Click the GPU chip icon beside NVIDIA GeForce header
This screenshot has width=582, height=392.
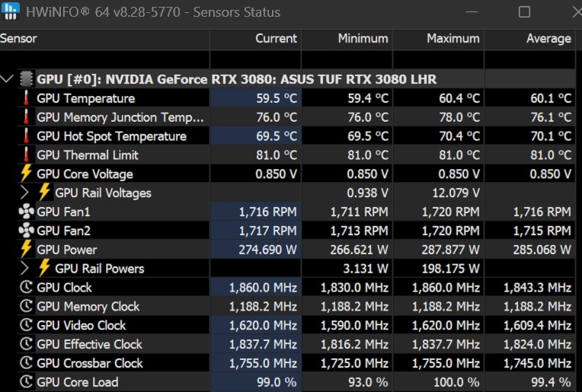click(27, 79)
